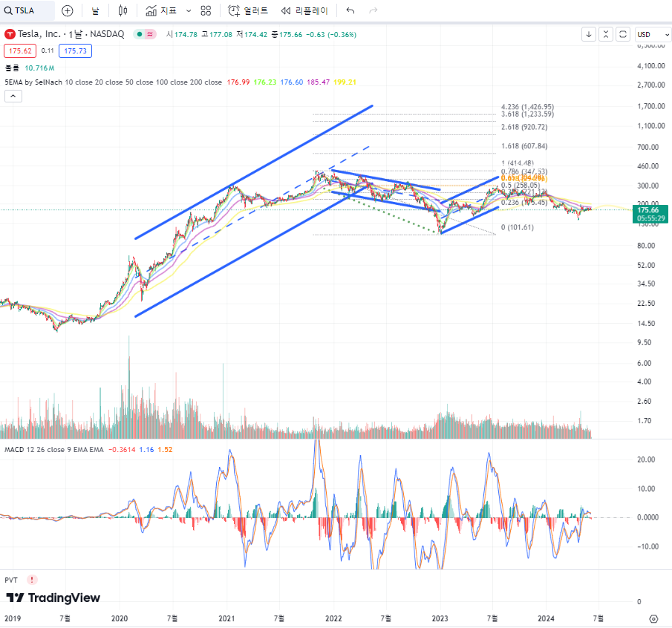Open the USD currency dropdown
This screenshot has width=672, height=628.
click(653, 34)
